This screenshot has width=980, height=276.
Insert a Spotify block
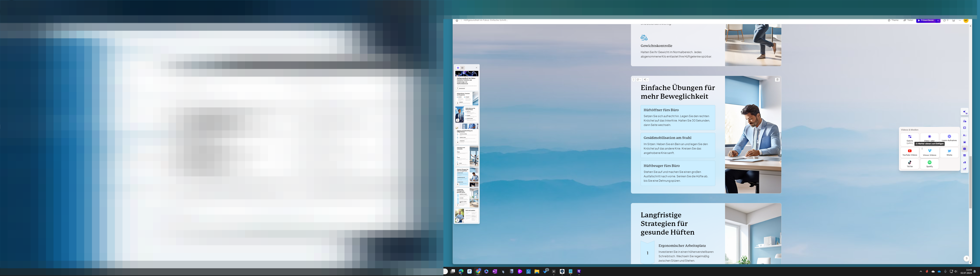pyautogui.click(x=929, y=164)
